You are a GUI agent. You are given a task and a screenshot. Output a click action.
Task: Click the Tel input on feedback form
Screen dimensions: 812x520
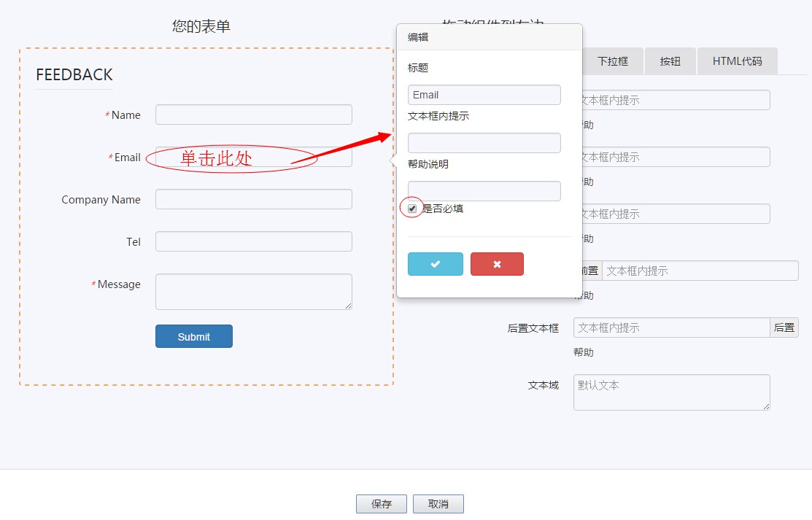253,241
